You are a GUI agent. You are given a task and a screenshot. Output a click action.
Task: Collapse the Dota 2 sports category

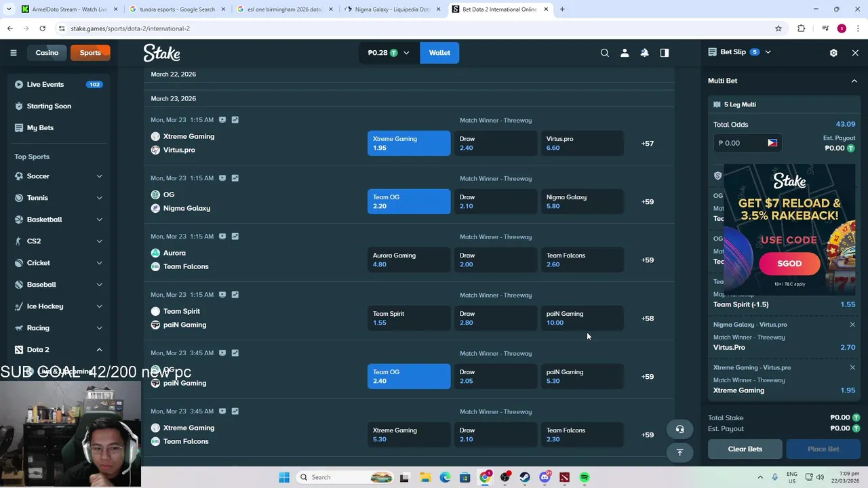pos(99,350)
